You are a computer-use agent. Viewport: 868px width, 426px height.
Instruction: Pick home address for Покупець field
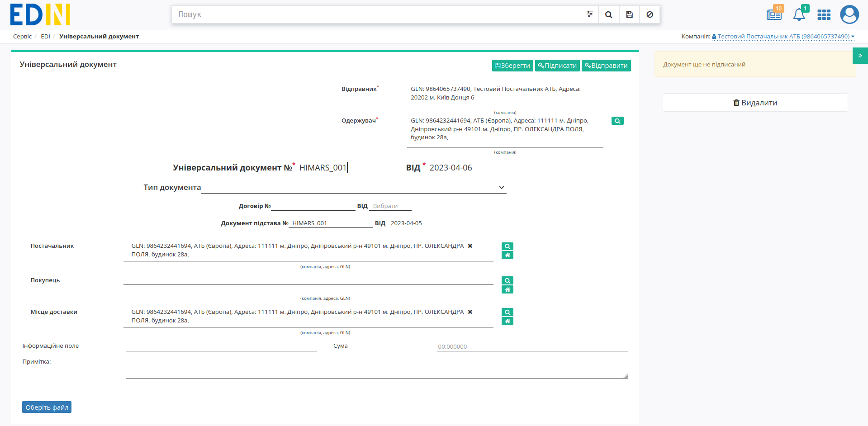(x=508, y=290)
